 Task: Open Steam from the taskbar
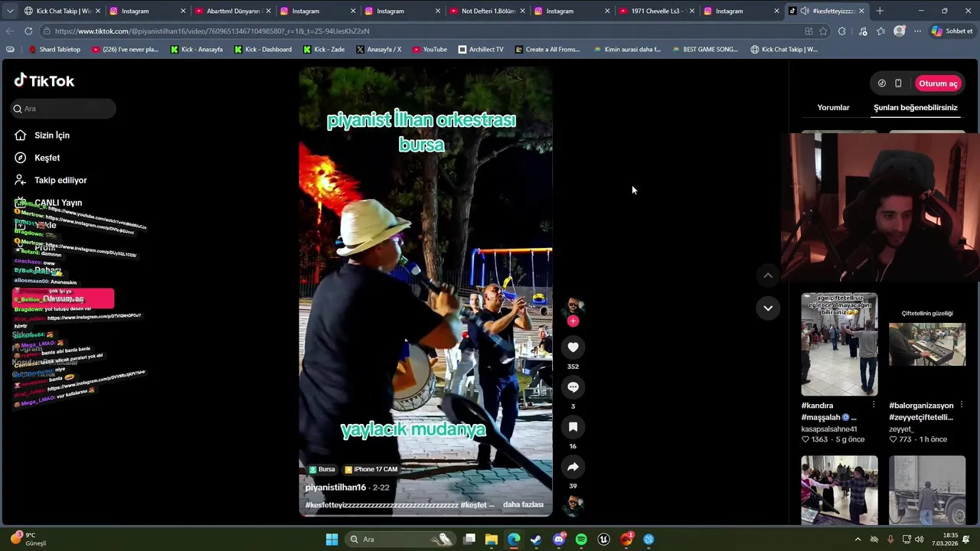(x=536, y=540)
